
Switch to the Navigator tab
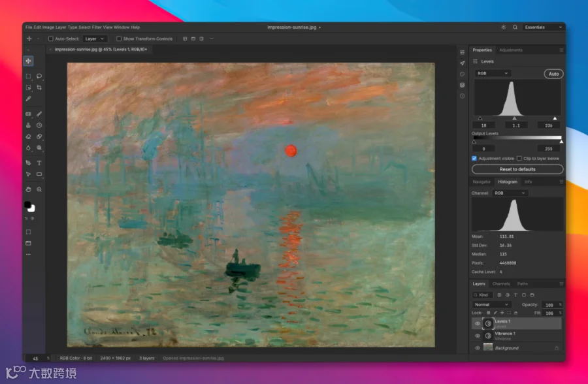click(x=482, y=182)
